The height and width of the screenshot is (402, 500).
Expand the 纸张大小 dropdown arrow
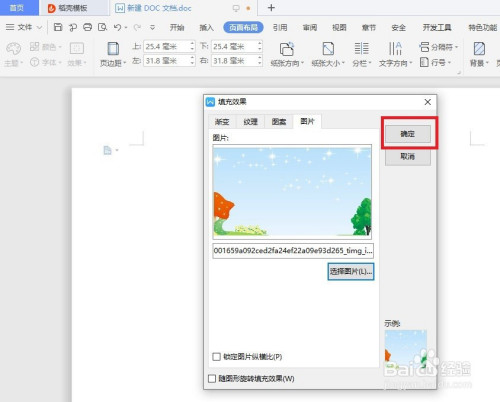(343, 63)
